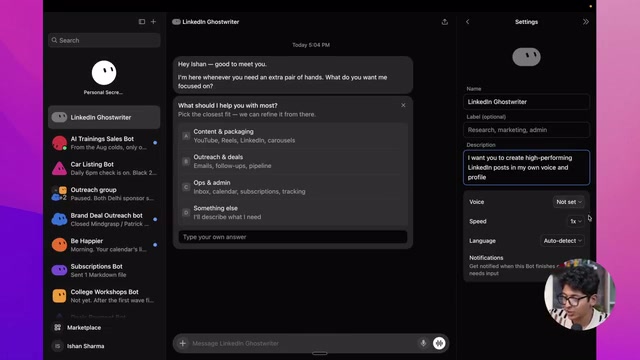Open the Language Auto-detect dropdown
640x360 pixels.
point(562,241)
